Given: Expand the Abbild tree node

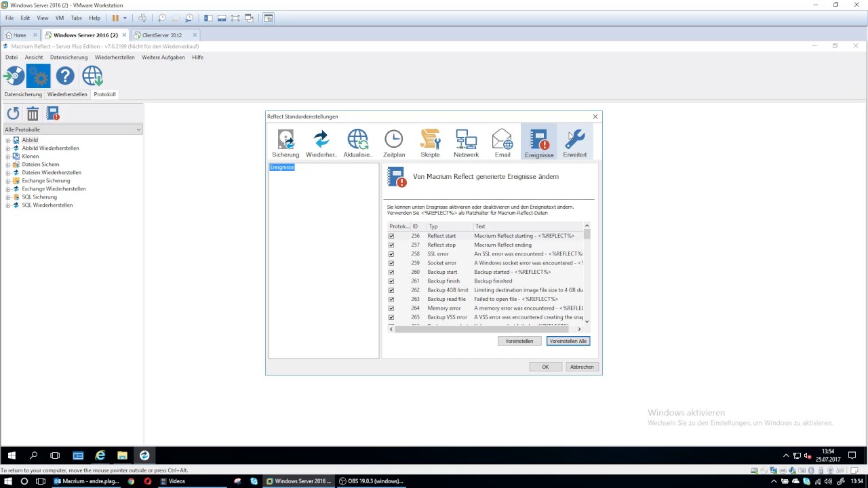Looking at the screenshot, I should click(8, 140).
